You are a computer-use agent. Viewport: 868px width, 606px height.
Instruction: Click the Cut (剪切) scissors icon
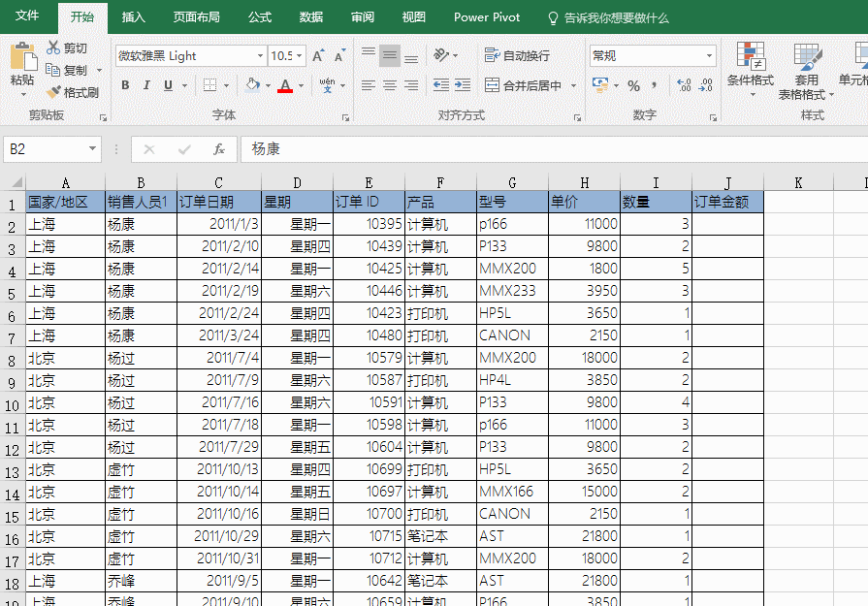coord(53,48)
